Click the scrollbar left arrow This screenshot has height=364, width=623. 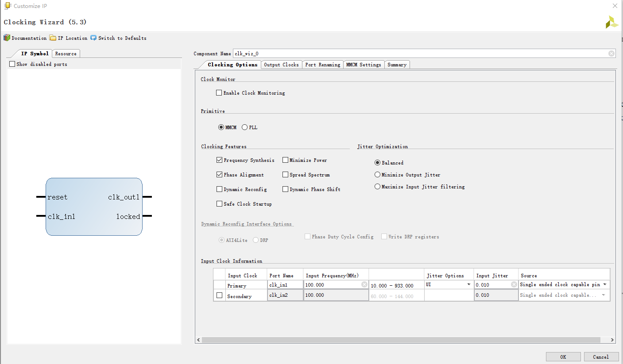pos(198,340)
